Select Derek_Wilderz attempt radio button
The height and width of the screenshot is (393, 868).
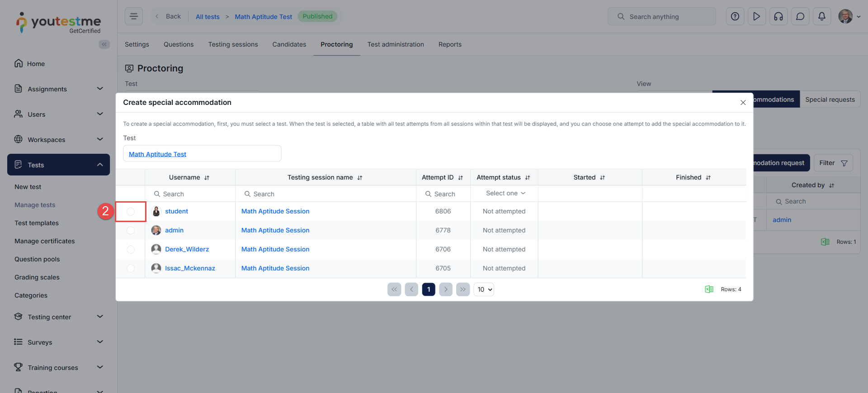click(x=131, y=250)
